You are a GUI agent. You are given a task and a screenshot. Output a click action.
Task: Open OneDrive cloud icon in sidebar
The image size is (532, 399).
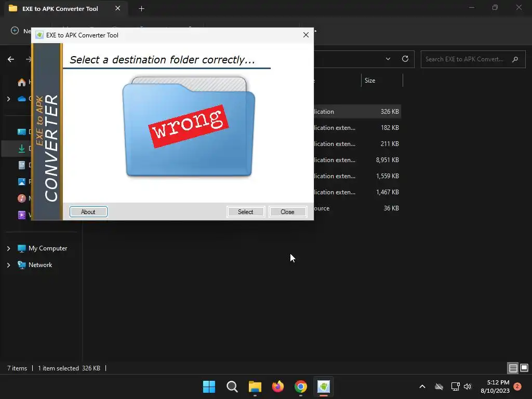tap(22, 99)
